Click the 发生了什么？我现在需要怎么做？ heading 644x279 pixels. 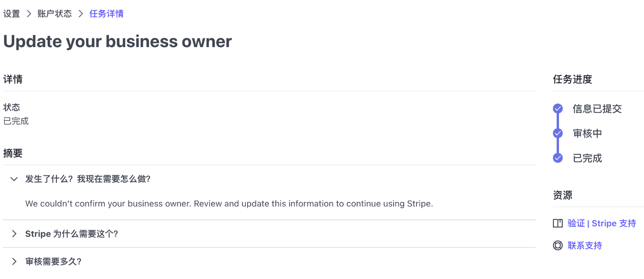88,179
